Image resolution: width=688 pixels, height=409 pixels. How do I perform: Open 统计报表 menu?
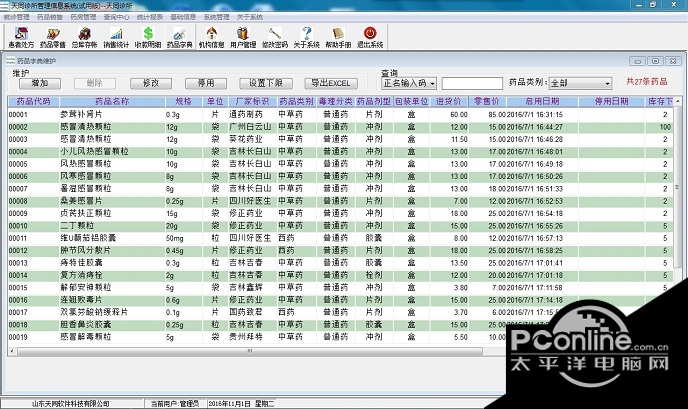tap(150, 17)
